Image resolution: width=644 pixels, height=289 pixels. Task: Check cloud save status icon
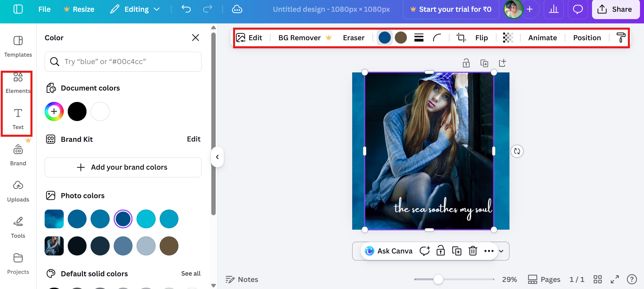(237, 9)
